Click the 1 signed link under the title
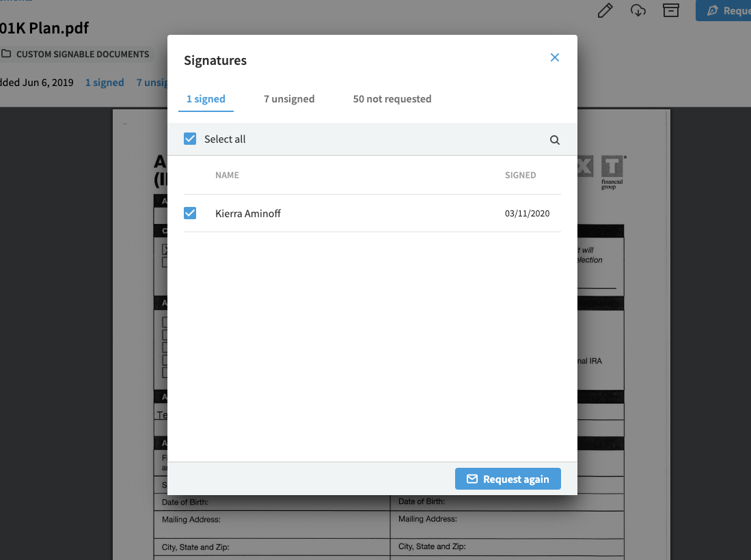The height and width of the screenshot is (560, 751). (x=105, y=83)
